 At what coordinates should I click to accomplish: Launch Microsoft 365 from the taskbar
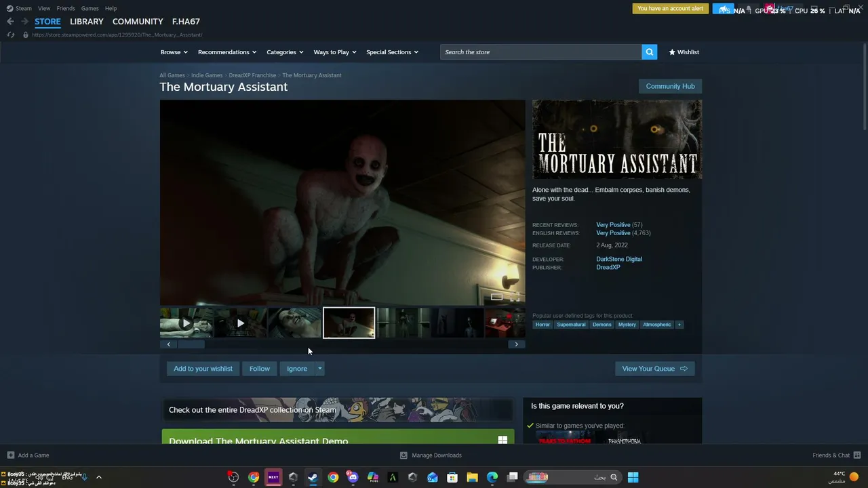[372, 477]
